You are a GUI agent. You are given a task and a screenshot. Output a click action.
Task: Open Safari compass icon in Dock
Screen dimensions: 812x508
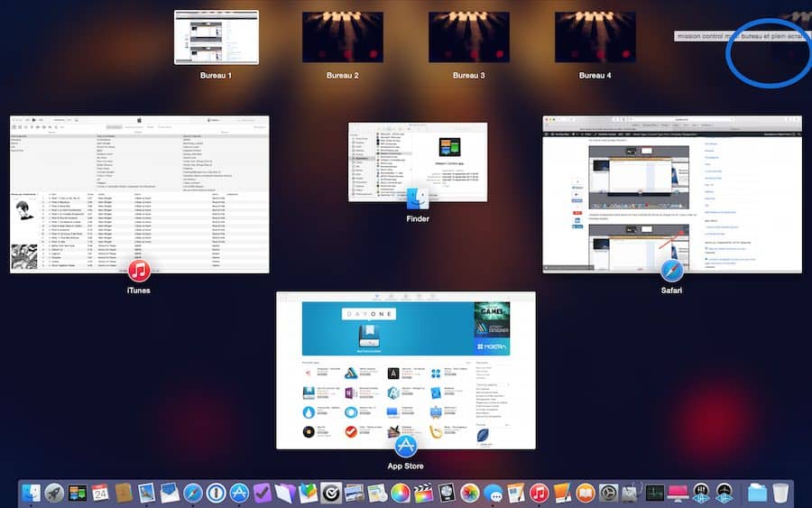click(x=193, y=493)
